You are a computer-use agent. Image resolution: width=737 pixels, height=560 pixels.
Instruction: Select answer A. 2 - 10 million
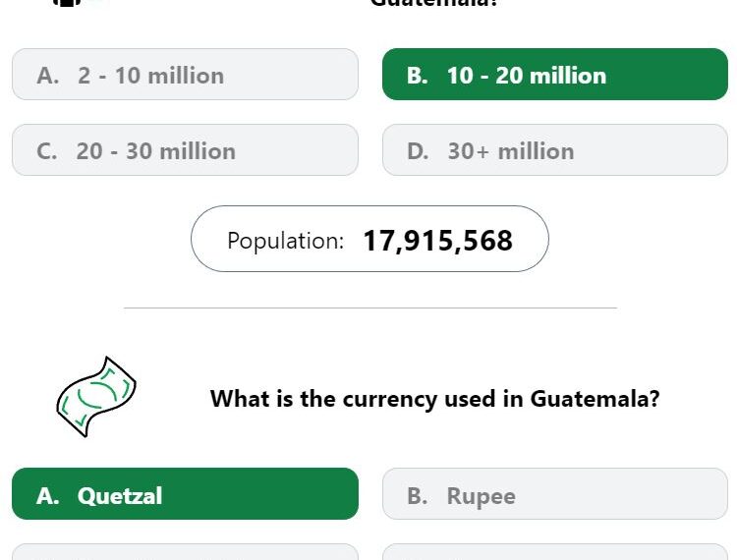point(185,75)
